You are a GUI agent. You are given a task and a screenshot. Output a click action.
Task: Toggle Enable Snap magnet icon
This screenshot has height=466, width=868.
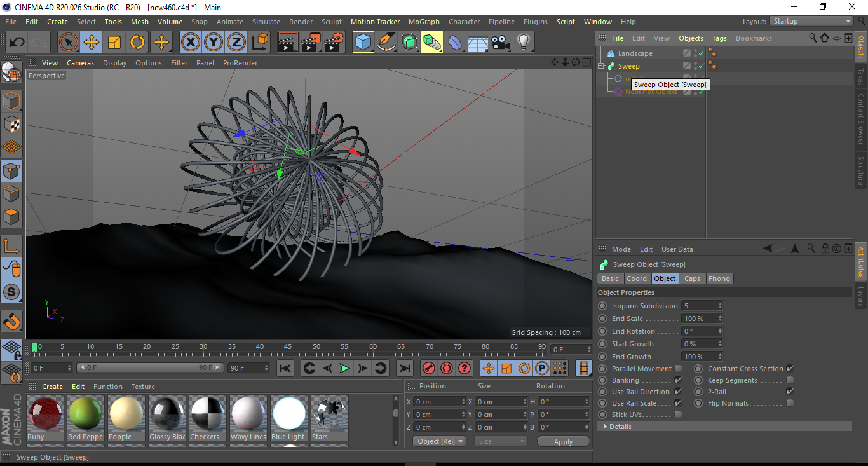pos(11,321)
